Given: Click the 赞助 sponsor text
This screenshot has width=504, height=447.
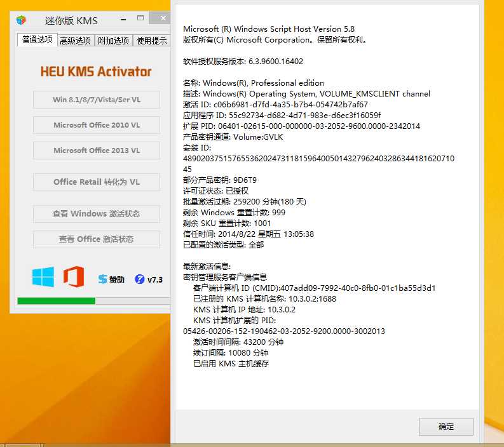Looking at the screenshot, I should (117, 280).
